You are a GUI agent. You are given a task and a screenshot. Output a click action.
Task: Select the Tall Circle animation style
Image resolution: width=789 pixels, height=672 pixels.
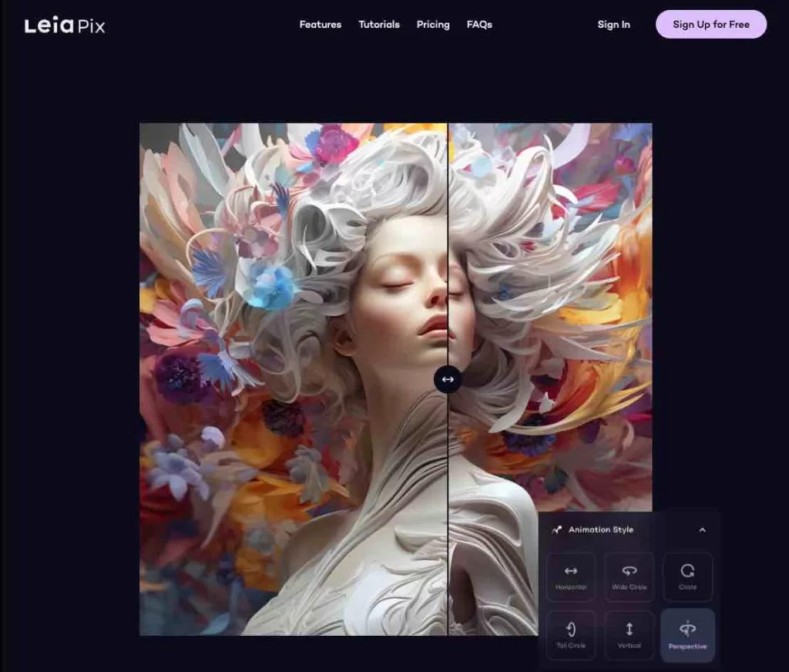pos(571,635)
